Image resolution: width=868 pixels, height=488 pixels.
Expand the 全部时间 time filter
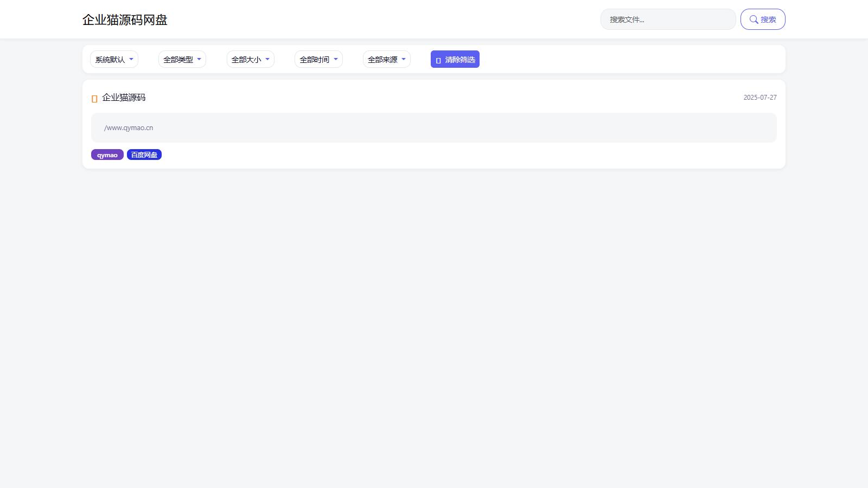[x=318, y=60]
